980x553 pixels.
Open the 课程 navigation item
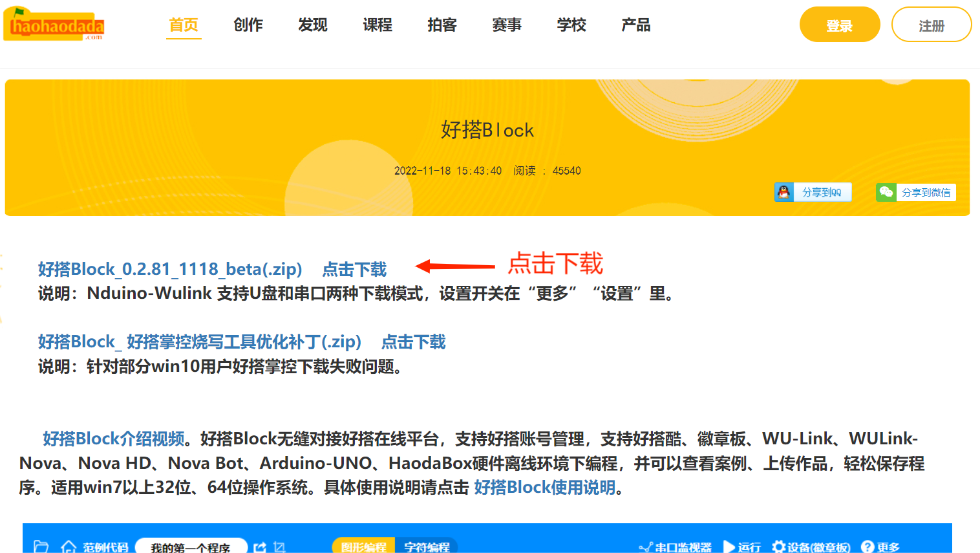point(378,25)
